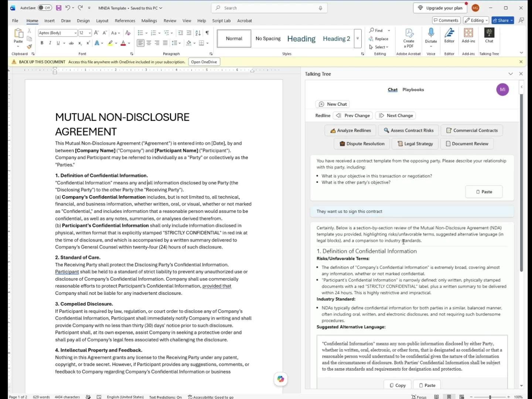Click the Format Painter brush icon
The image size is (532, 399).
[29, 47]
